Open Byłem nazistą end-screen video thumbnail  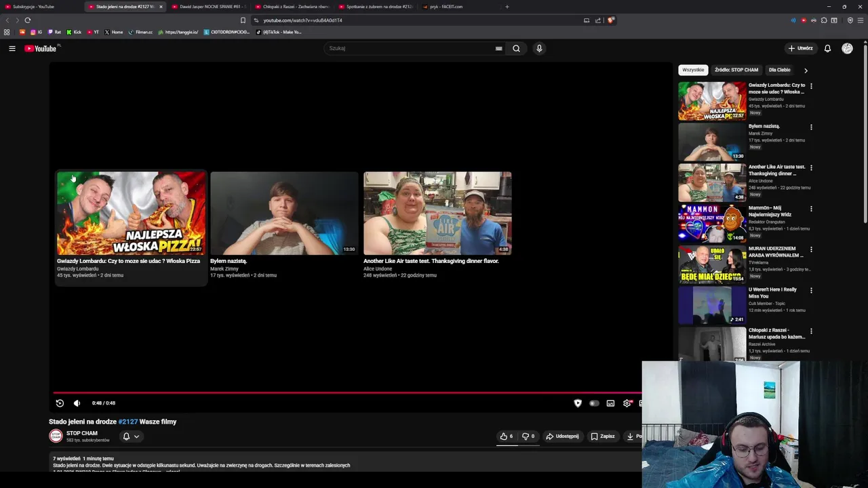point(284,213)
